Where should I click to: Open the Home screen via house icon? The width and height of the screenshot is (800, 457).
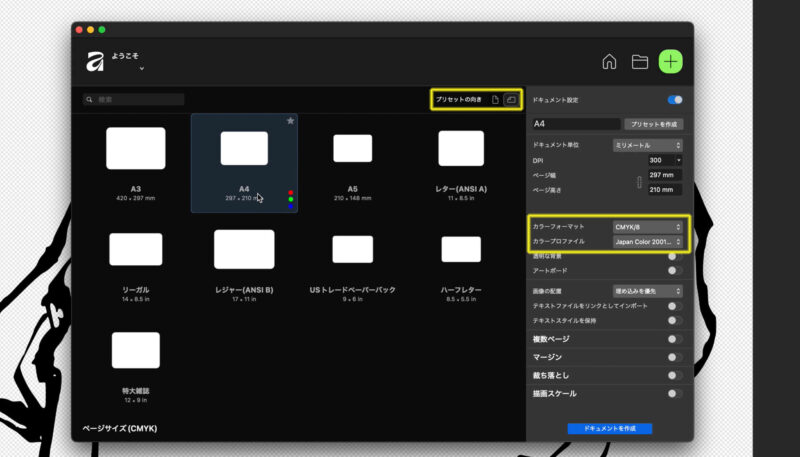pos(609,62)
